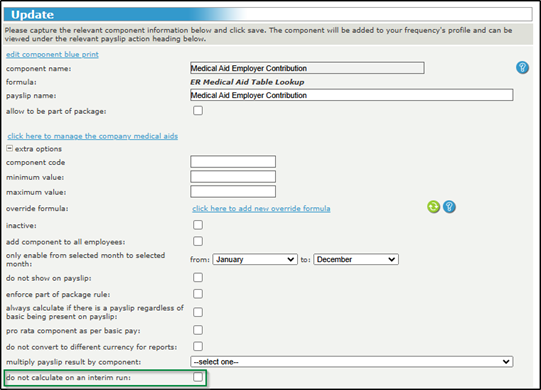This screenshot has height=390, width=541.
Task: Open help icon next to override formula
Action: pyautogui.click(x=449, y=207)
